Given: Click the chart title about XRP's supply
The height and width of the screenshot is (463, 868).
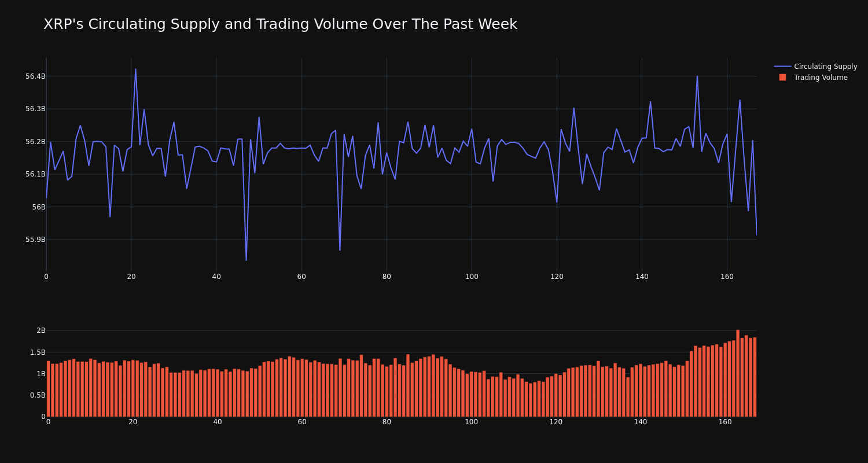Looking at the screenshot, I should point(280,24).
